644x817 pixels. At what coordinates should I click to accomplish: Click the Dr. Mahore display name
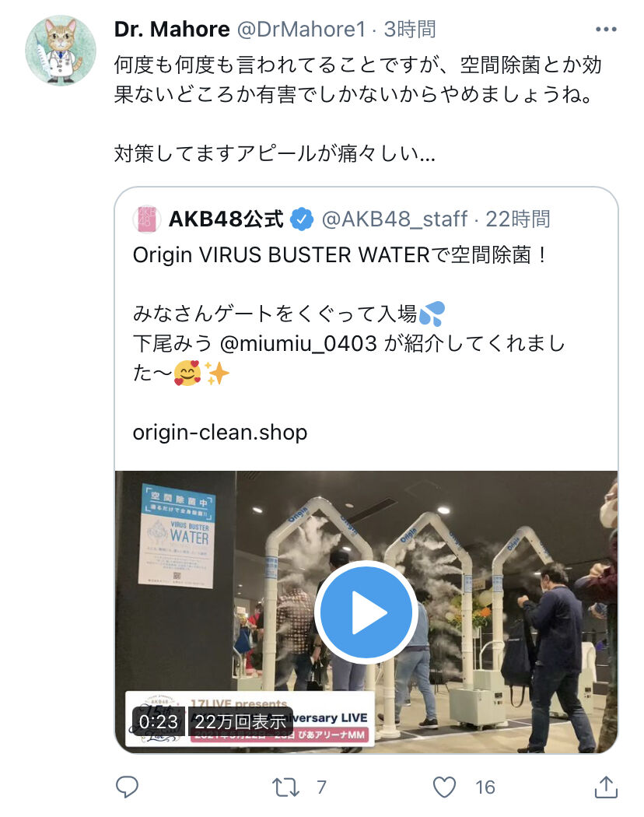tap(172, 30)
